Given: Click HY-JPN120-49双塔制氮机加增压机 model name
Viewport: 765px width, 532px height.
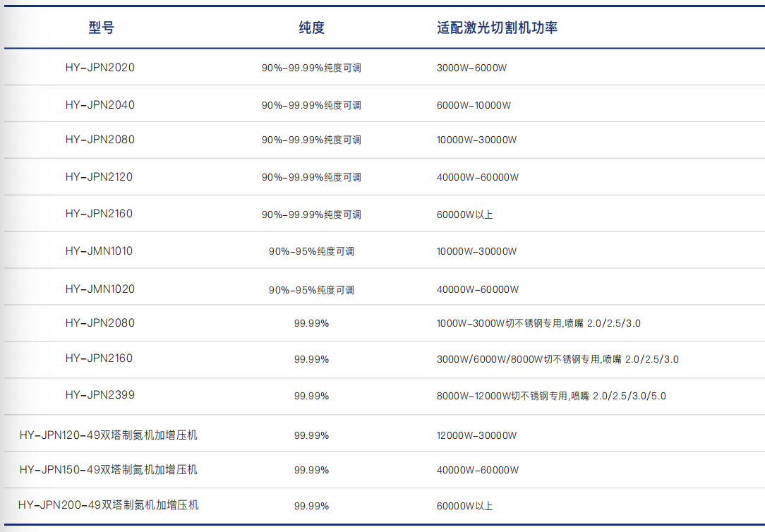Looking at the screenshot, I should 108,435.
